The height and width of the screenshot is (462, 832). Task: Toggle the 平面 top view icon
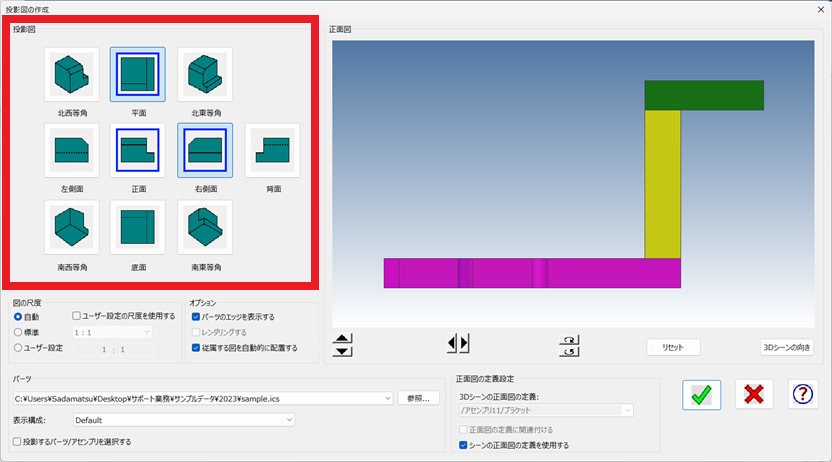tap(137, 75)
